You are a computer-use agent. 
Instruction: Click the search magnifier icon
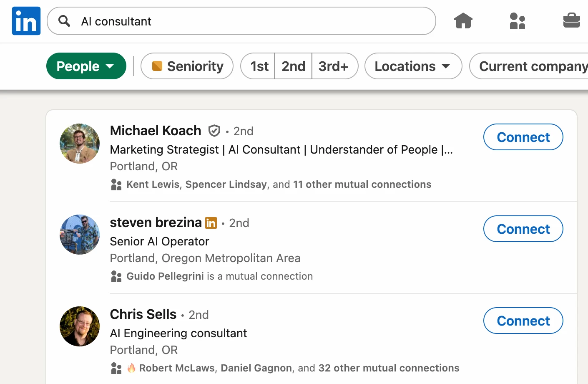point(64,21)
